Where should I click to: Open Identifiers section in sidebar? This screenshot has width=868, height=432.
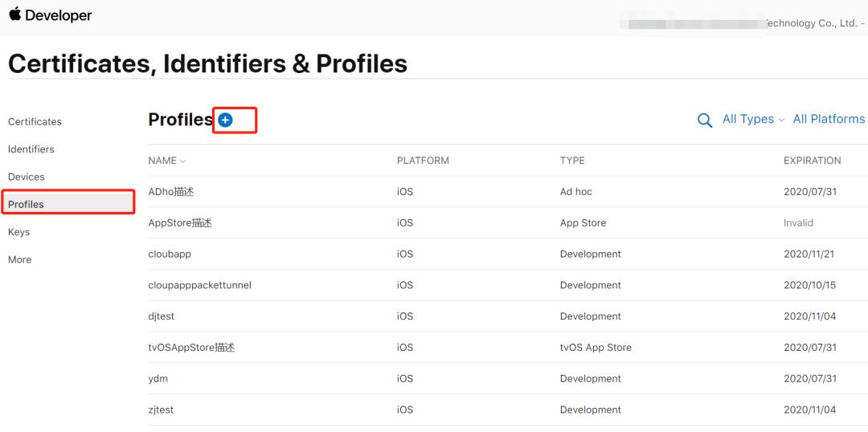pos(31,149)
